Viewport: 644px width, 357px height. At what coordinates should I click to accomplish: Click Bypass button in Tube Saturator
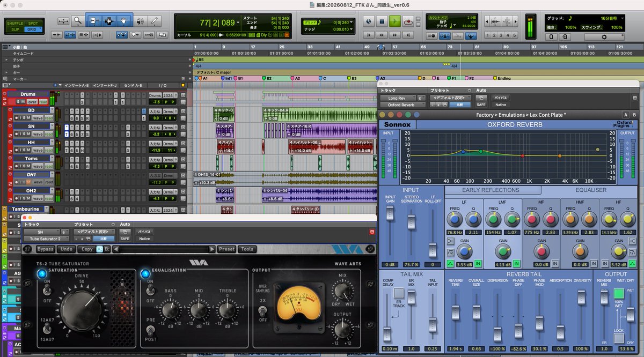45,249
